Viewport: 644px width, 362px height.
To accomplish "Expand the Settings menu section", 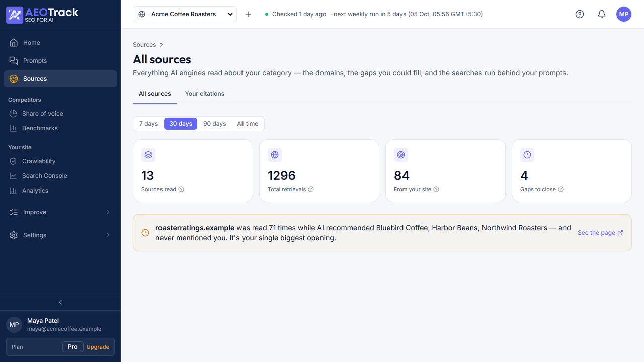I will click(x=60, y=235).
